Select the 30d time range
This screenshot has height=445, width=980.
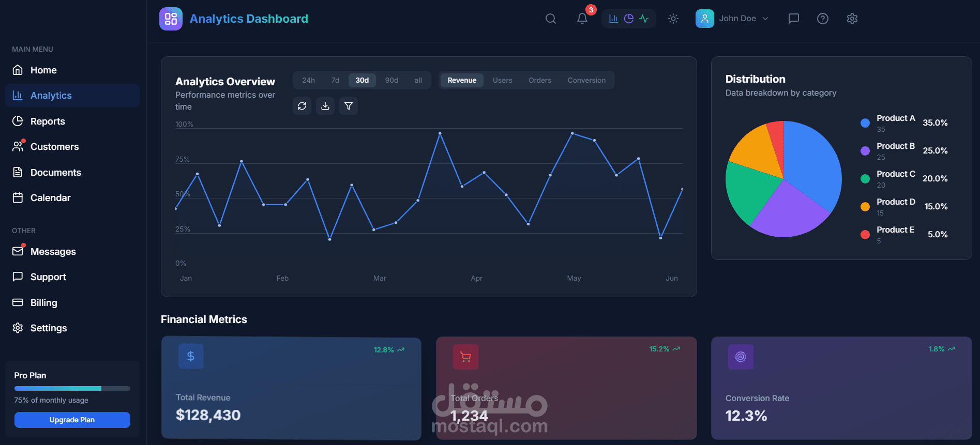click(x=362, y=80)
